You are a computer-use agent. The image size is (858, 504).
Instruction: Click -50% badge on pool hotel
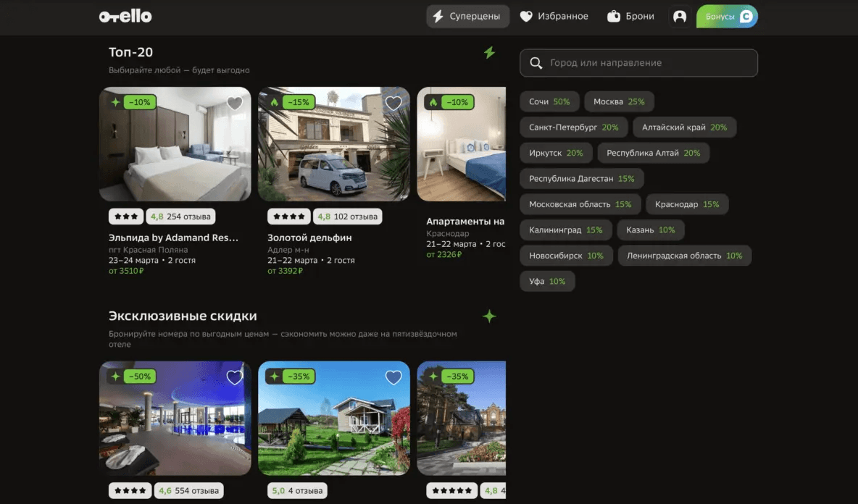coord(140,377)
